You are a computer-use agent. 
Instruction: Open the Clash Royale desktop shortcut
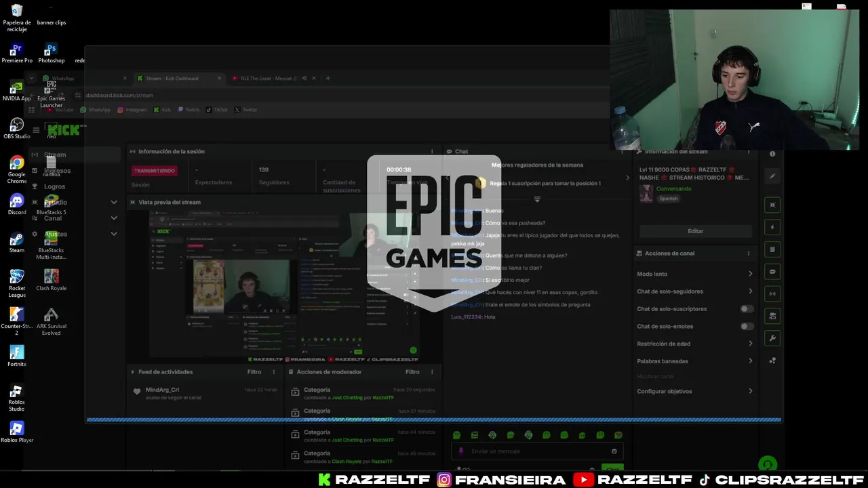51,281
